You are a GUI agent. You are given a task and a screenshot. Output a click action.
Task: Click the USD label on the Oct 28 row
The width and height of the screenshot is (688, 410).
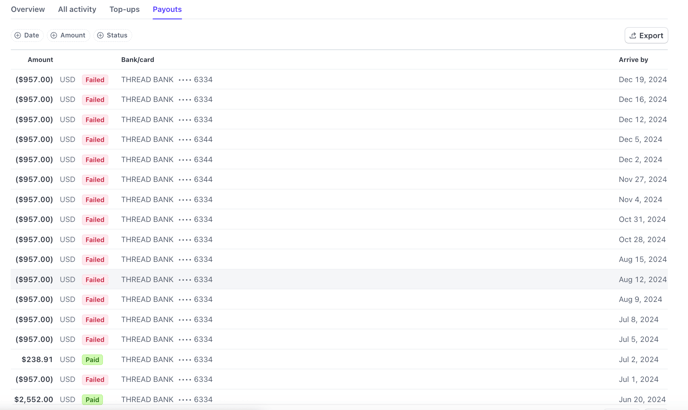tap(67, 239)
